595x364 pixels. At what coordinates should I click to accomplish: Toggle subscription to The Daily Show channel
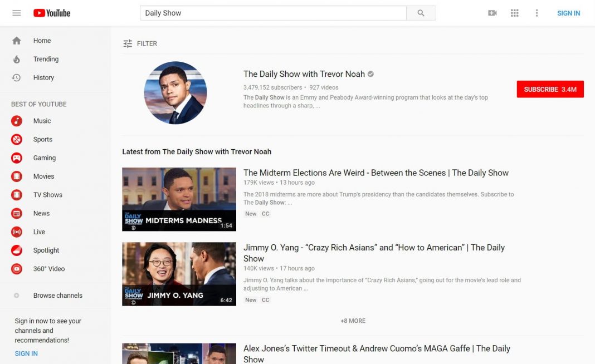click(550, 89)
